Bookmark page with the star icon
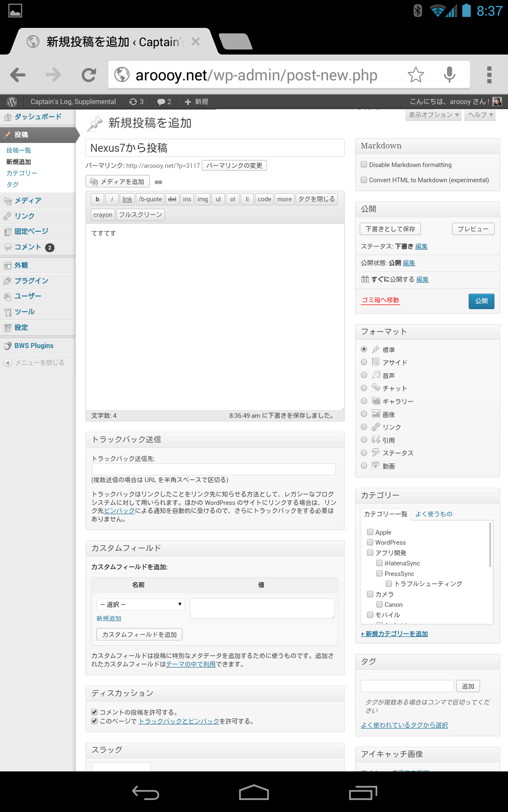The width and height of the screenshot is (508, 812). (415, 75)
